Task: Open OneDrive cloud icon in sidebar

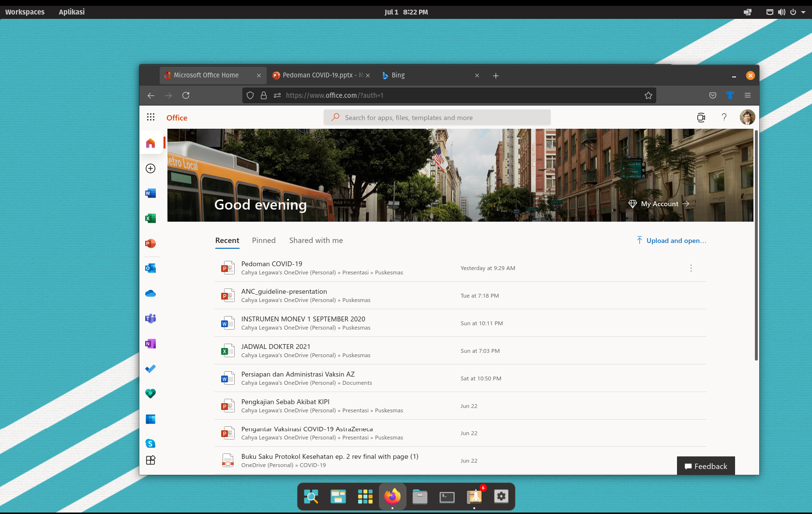Action: point(150,293)
